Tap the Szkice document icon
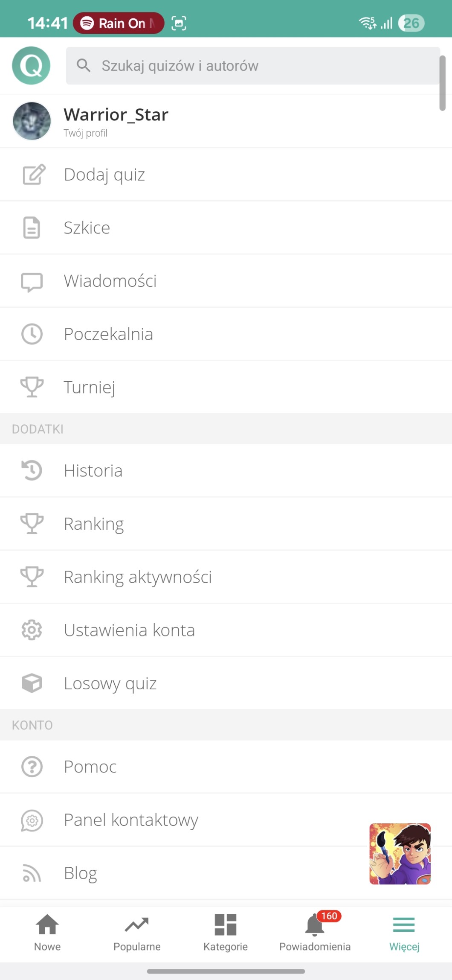 [x=32, y=227]
